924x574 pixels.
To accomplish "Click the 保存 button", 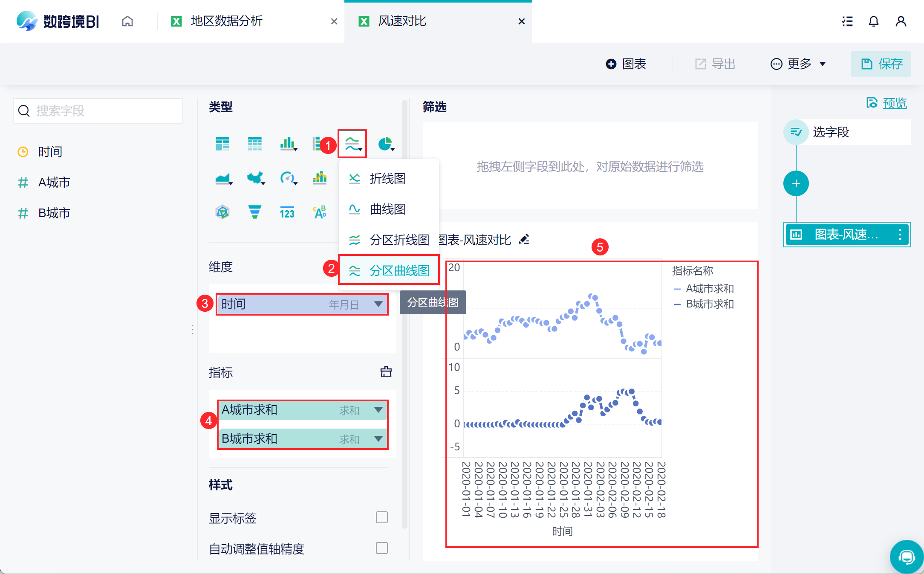I will coord(881,64).
